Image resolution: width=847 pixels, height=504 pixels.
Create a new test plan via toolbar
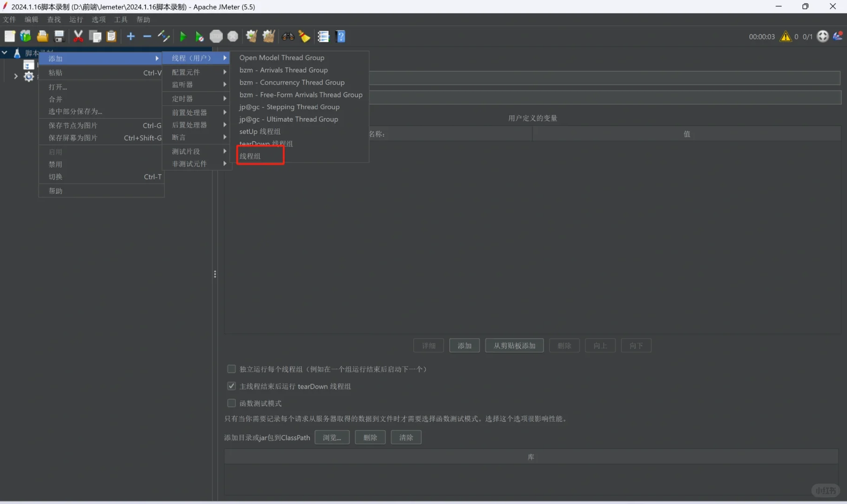10,36
